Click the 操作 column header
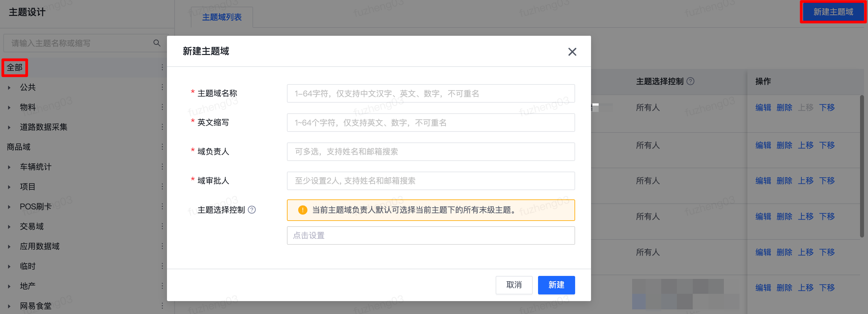Image resolution: width=868 pixels, height=314 pixels. tap(763, 81)
